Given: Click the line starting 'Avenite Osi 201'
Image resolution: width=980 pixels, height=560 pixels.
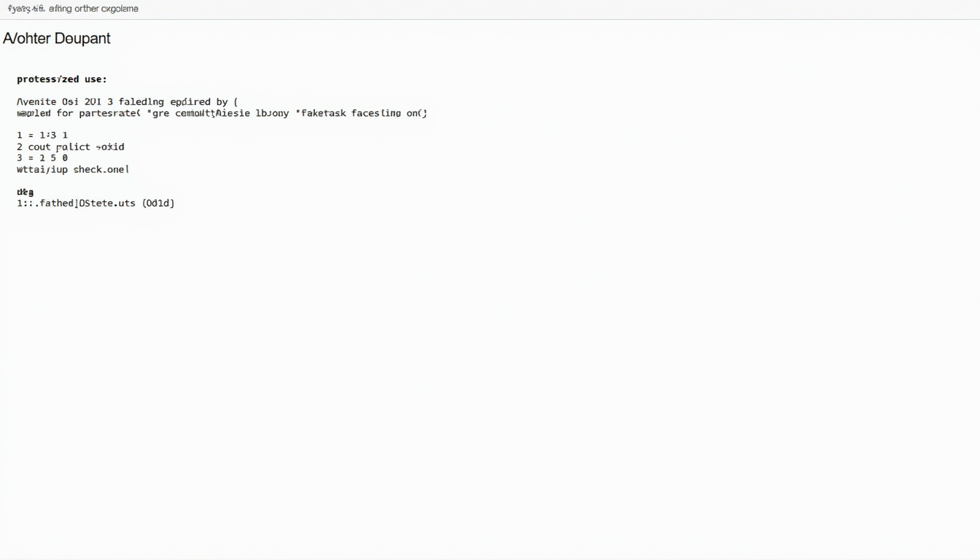Looking at the screenshot, I should (x=128, y=102).
